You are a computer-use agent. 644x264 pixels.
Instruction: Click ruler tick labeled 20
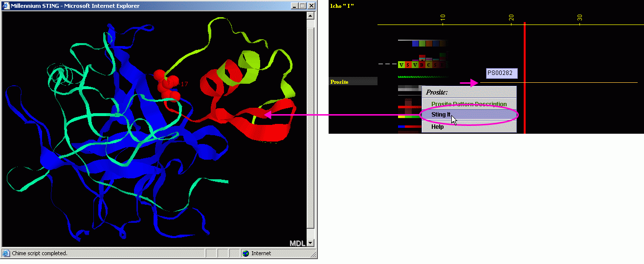click(511, 18)
